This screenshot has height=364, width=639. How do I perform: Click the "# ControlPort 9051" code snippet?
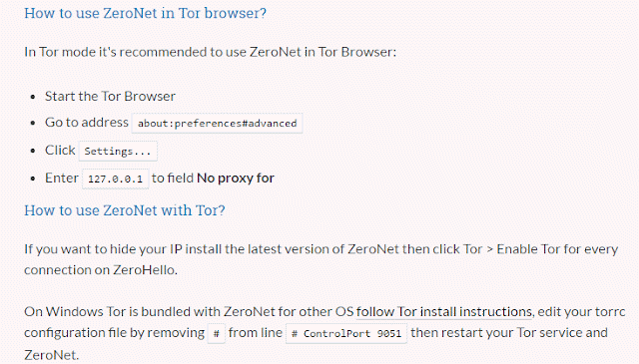(346, 334)
